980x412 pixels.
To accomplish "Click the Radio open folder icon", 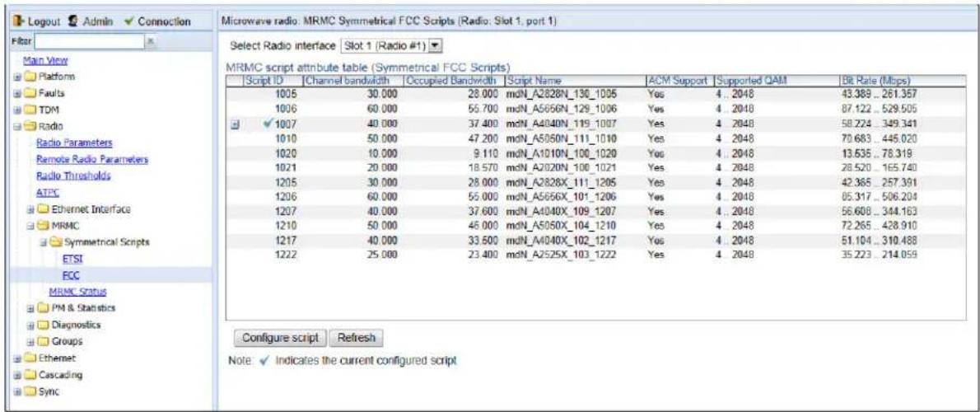I will click(31, 127).
